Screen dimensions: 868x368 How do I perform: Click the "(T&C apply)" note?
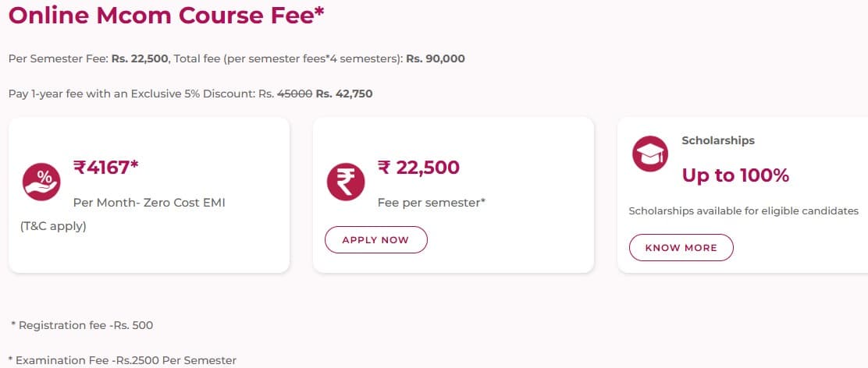(x=53, y=227)
